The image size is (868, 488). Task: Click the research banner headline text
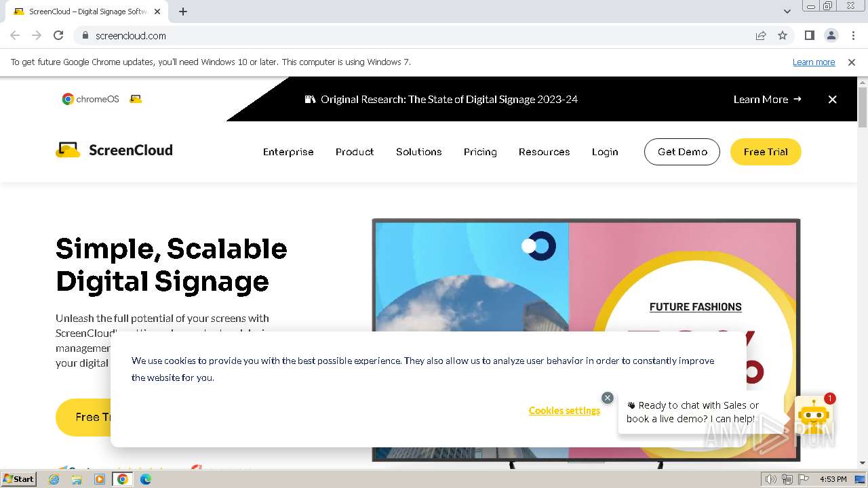[449, 99]
